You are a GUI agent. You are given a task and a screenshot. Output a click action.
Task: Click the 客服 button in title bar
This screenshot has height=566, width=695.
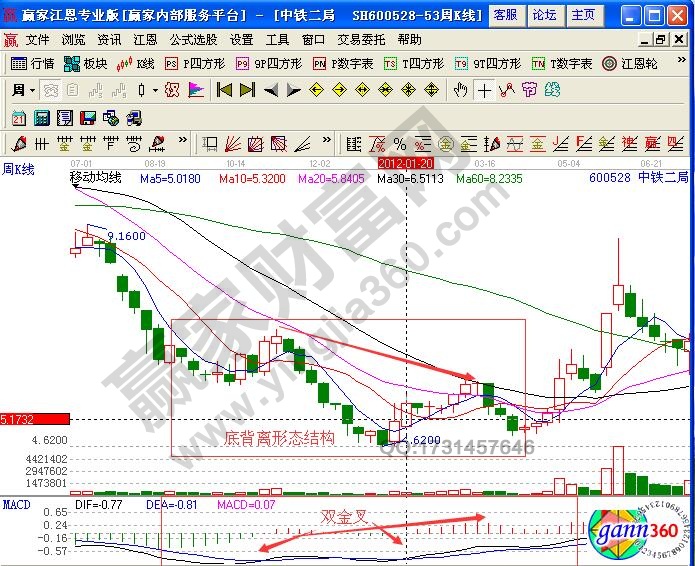pos(506,15)
